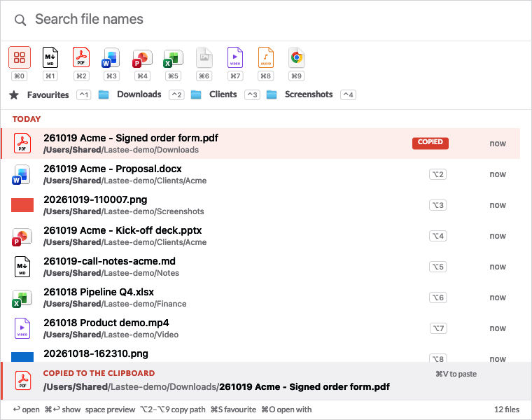This screenshot has width=532, height=420.
Task: Copy path via ⌥4 badge on Kick-off deck
Action: pyautogui.click(x=437, y=236)
